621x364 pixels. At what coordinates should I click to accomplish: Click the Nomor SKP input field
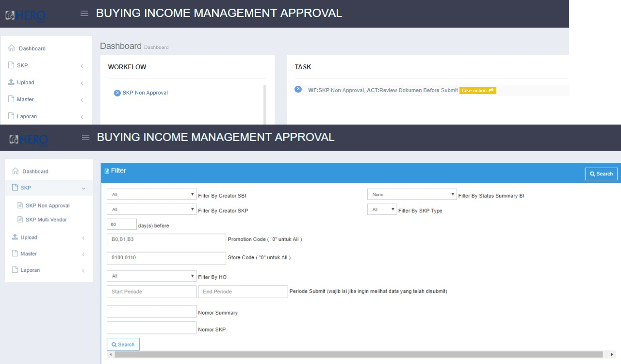[x=151, y=328]
